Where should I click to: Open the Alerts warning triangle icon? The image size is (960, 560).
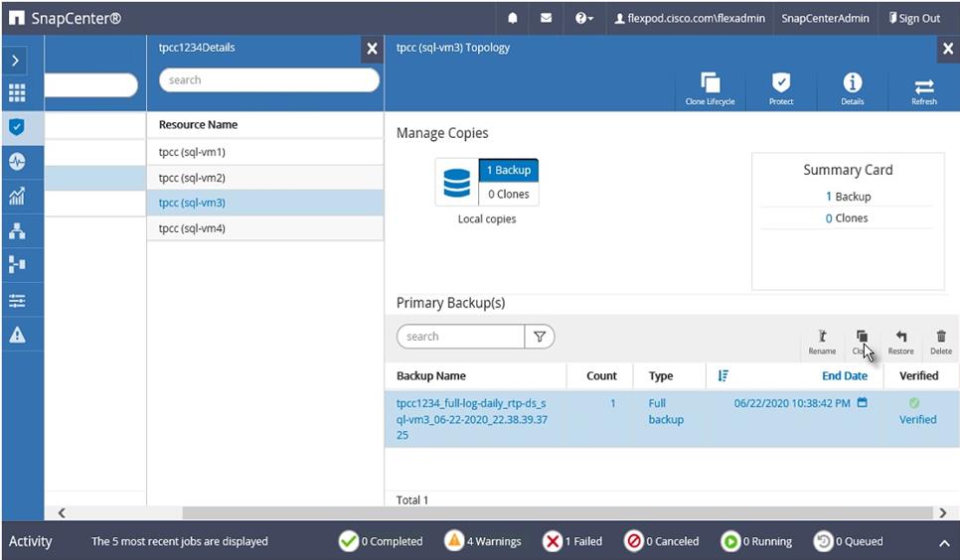point(17,335)
